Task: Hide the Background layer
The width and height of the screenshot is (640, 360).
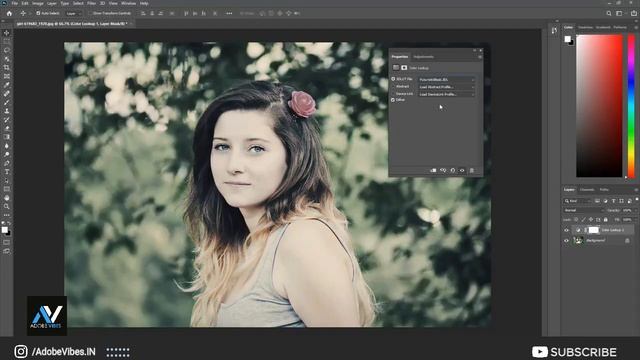Action: tap(566, 241)
